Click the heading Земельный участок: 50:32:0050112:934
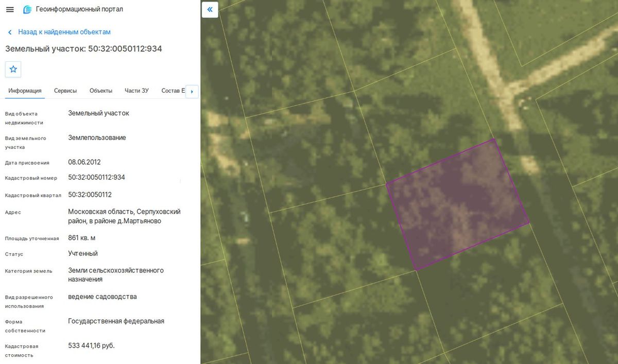 click(83, 48)
